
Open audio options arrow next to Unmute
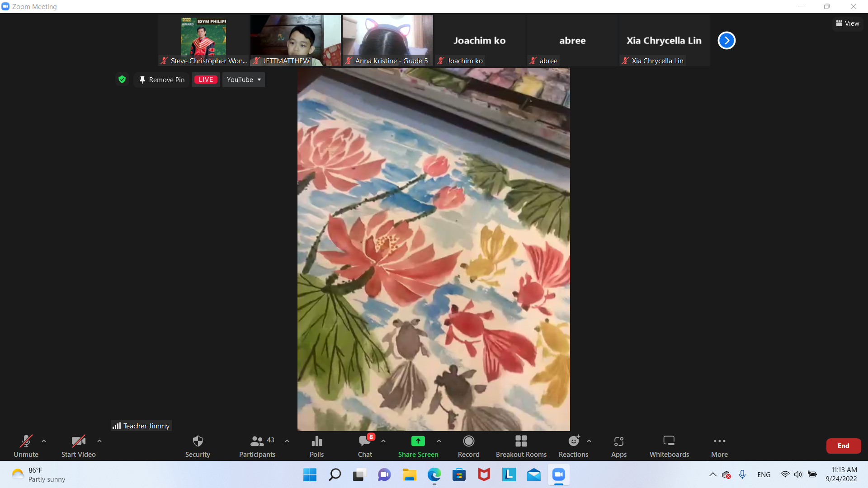(44, 441)
